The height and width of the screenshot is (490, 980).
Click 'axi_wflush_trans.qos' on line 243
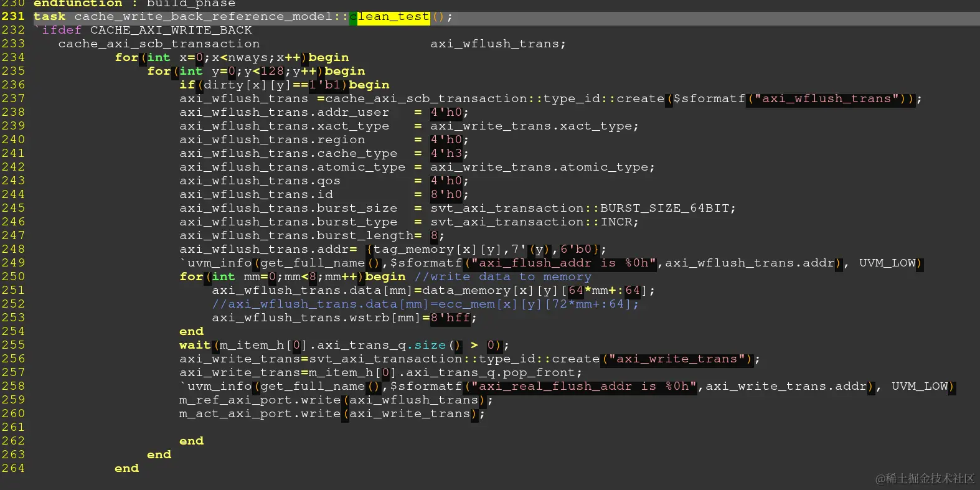tap(260, 181)
